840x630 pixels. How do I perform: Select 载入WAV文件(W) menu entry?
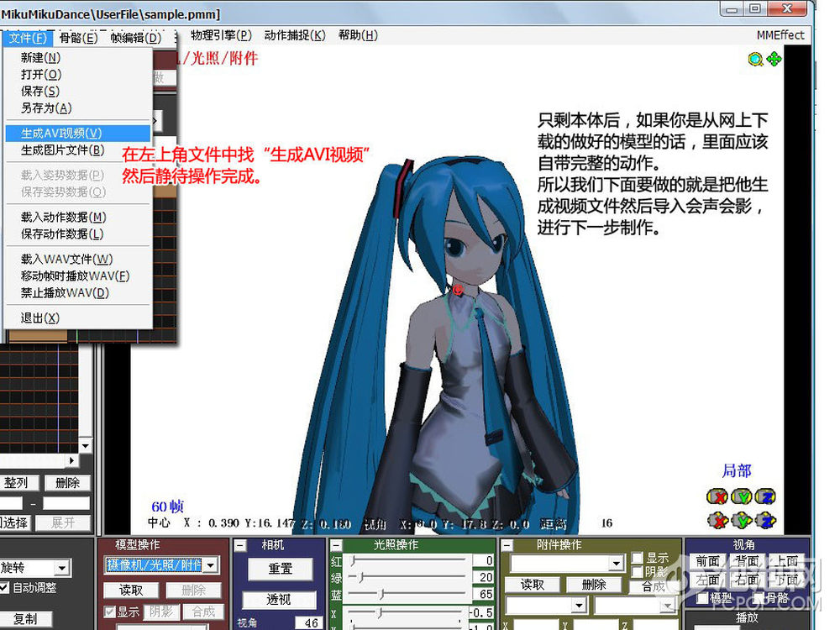click(77, 260)
